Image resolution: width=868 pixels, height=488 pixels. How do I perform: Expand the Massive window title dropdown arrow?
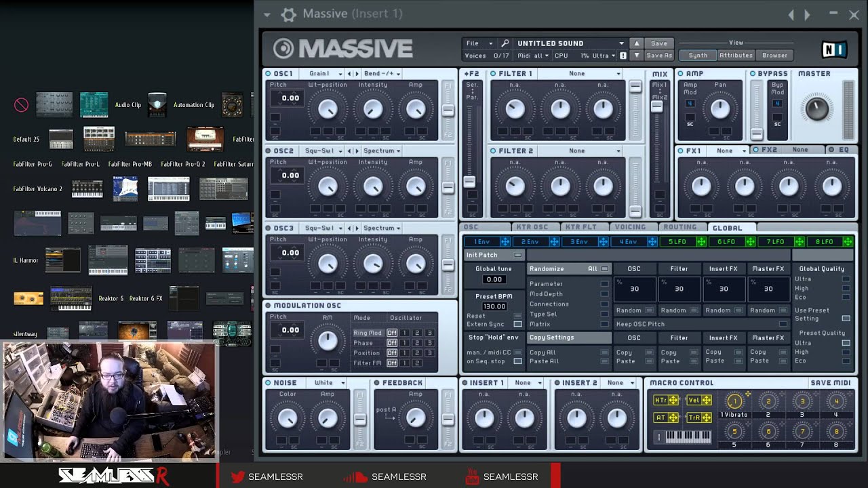pos(267,15)
